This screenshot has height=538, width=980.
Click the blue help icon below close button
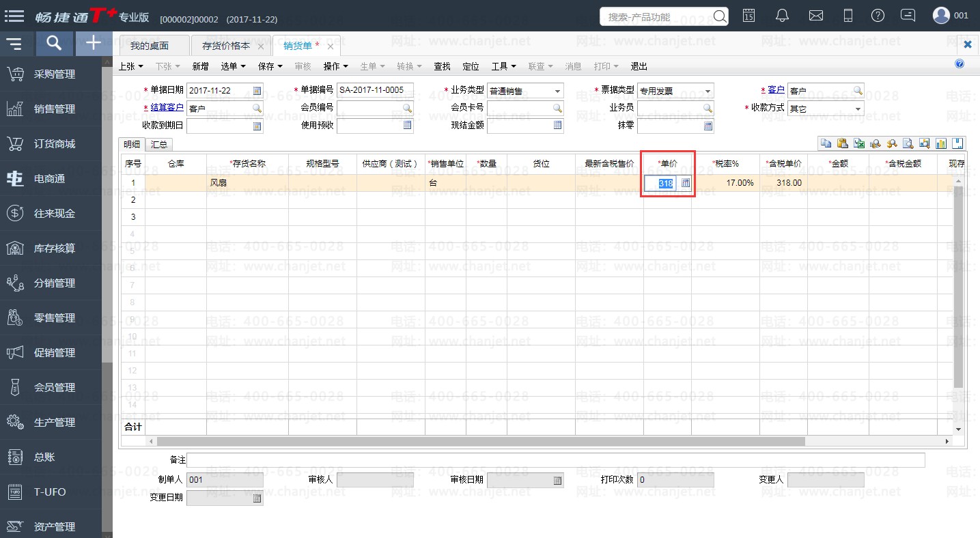tap(960, 63)
